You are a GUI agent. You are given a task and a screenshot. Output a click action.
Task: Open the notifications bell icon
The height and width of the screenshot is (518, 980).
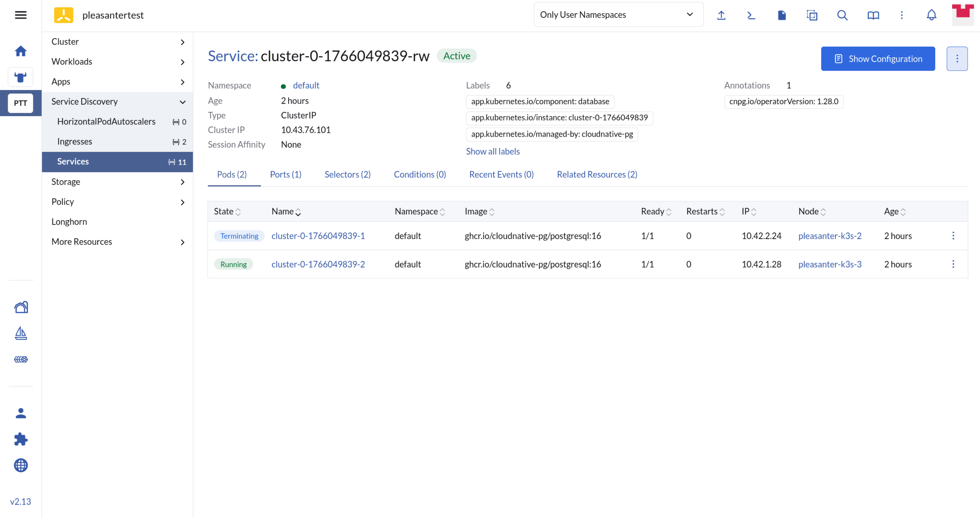tap(931, 15)
